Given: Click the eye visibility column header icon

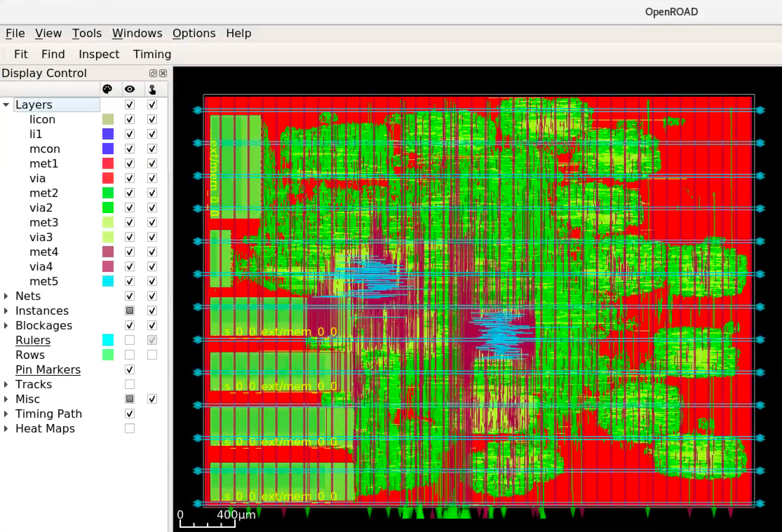Looking at the screenshot, I should tap(129, 89).
